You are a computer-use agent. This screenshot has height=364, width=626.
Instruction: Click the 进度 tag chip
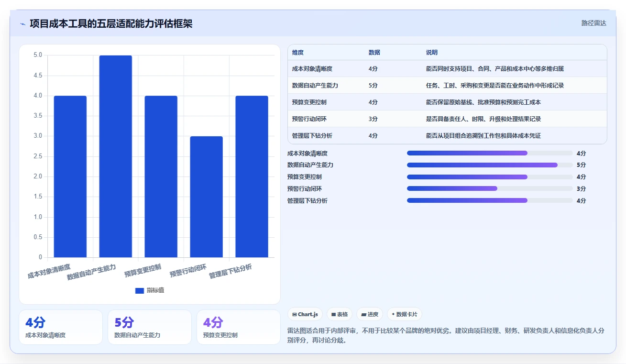(370, 314)
